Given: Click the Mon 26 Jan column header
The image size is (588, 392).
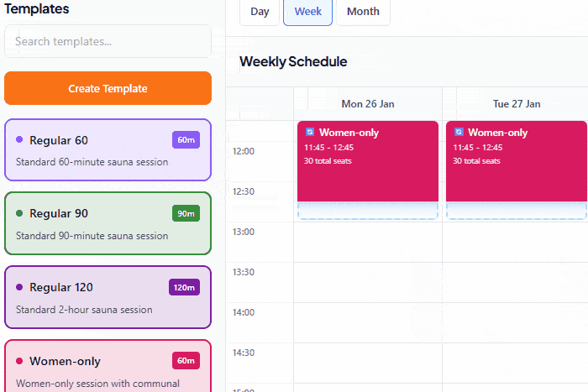Looking at the screenshot, I should click(367, 104).
